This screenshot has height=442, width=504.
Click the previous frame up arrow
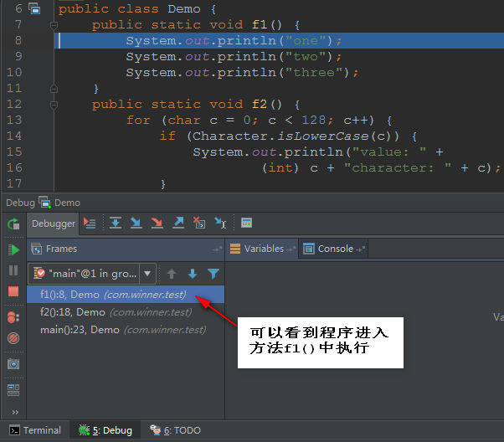[x=172, y=274]
